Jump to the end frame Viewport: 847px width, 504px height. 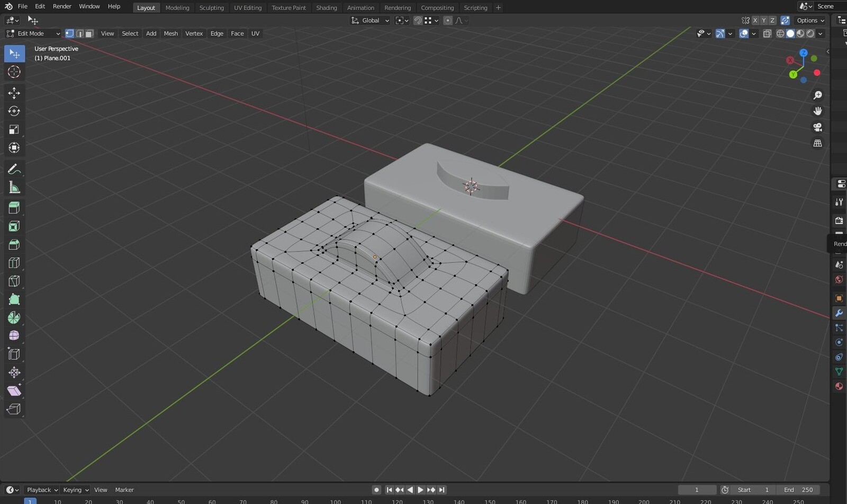click(441, 490)
